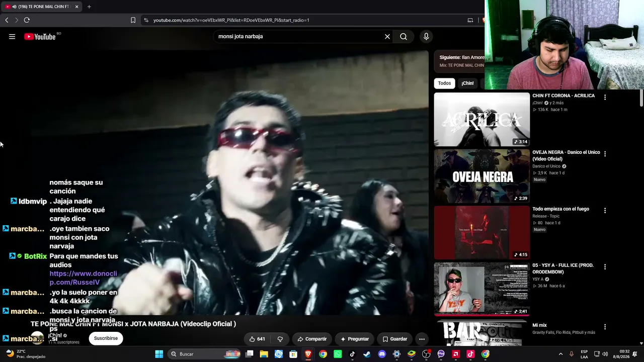Screen dimensions: 644x362
Task: Open options menu for Mi mix
Action: tap(605, 327)
